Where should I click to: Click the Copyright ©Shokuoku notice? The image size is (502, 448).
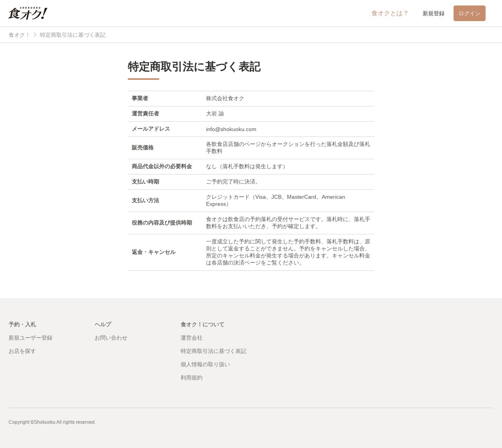[x=52, y=422]
